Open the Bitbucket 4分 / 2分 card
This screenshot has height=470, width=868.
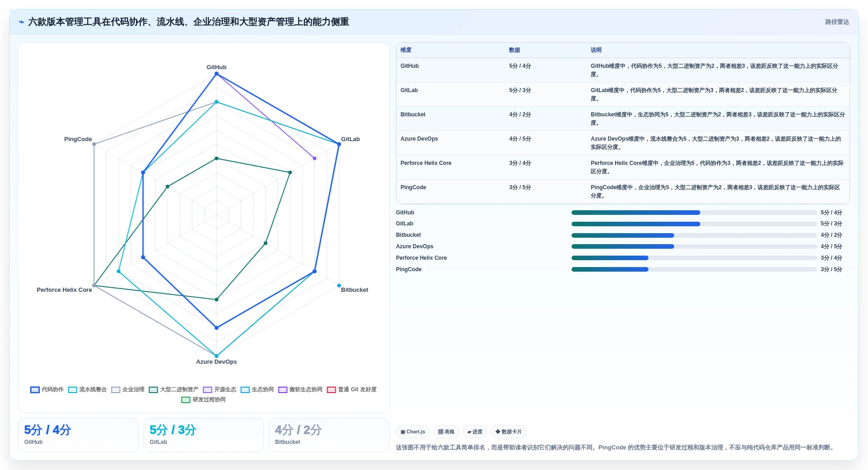click(329, 435)
